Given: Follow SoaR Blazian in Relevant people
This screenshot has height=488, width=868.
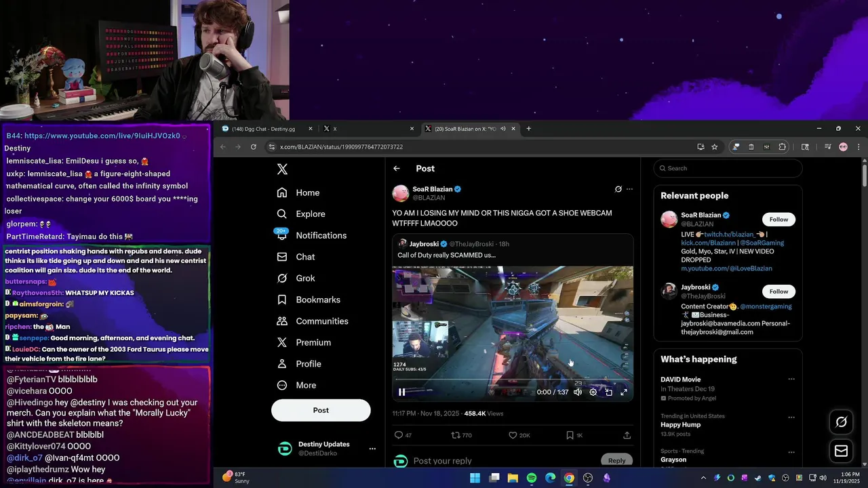Looking at the screenshot, I should tap(778, 220).
